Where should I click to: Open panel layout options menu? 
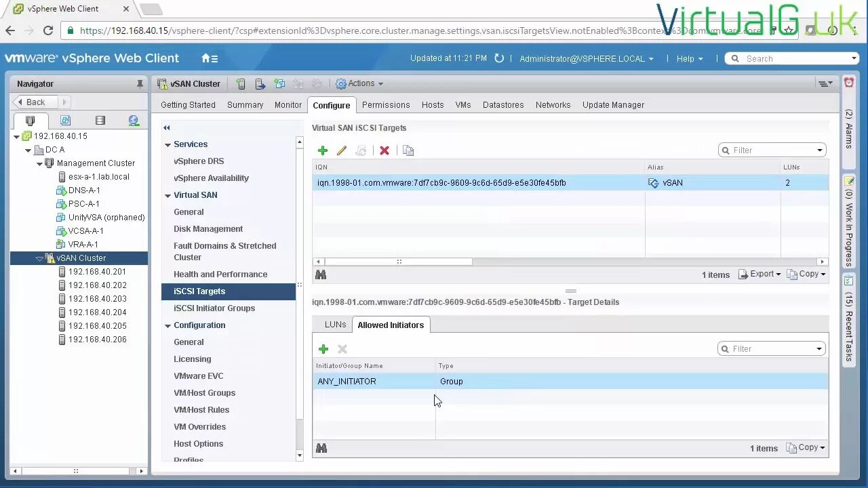coord(825,83)
